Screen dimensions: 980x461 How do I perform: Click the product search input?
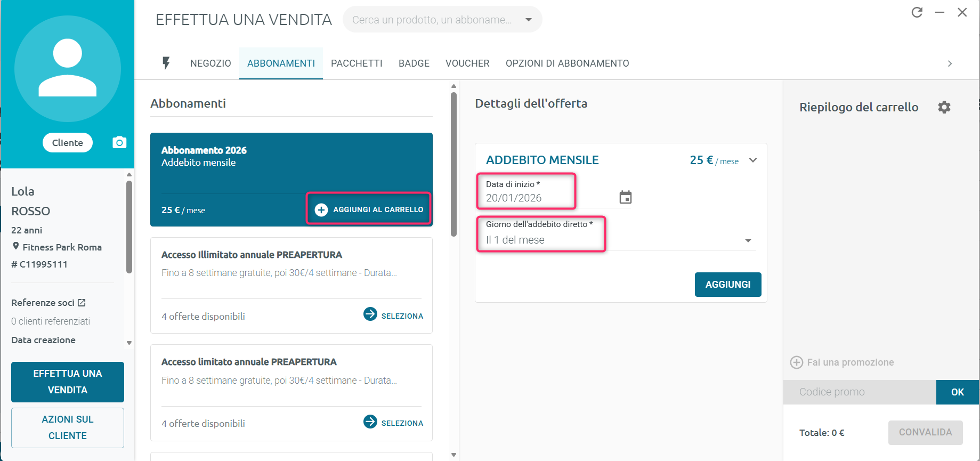[x=432, y=20]
